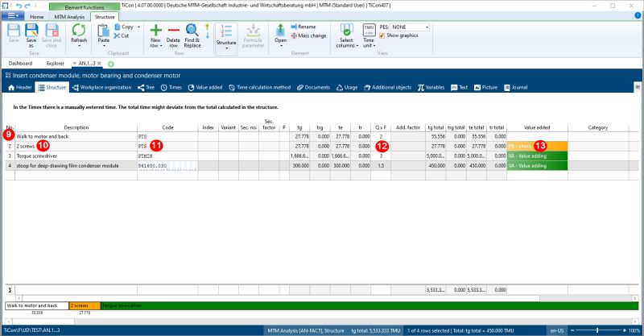Open Find & Replace
Image resolution: width=644 pixels, height=336 pixels.
pyautogui.click(x=192, y=35)
